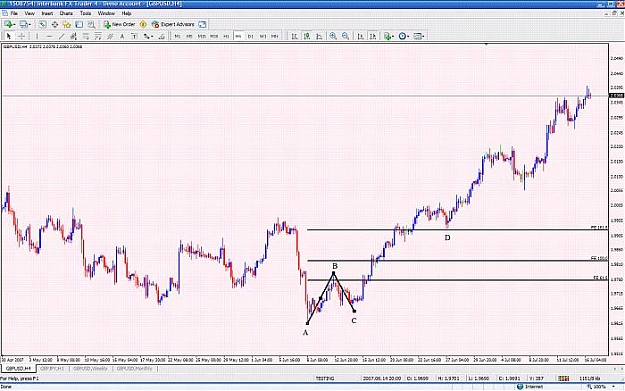Open the New Chart tool
This screenshot has height=391, width=625.
(8, 24)
